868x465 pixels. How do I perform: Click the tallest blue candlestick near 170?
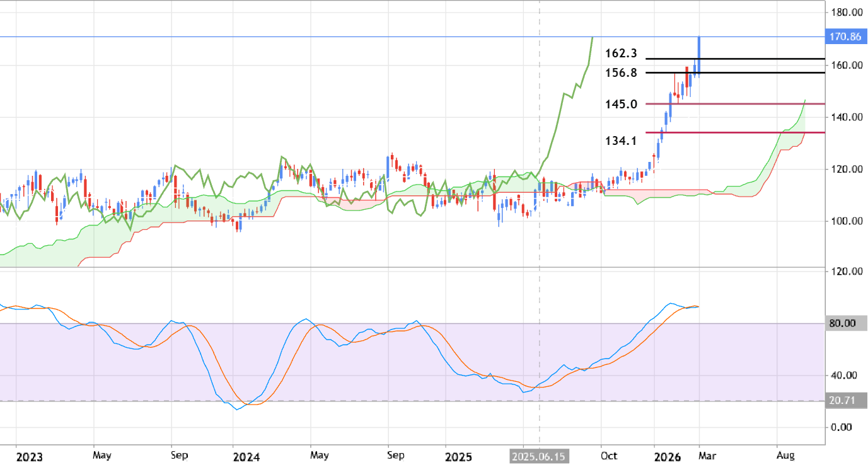(x=698, y=54)
